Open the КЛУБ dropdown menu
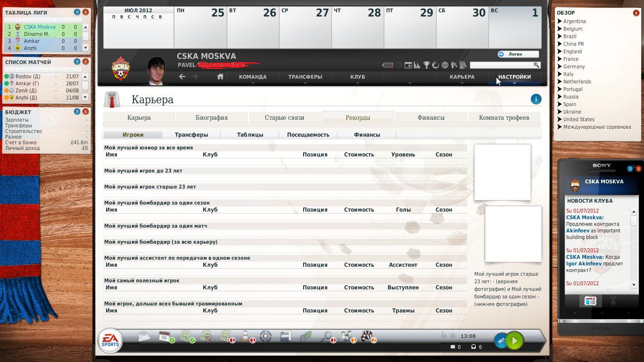Screen dimensions: 644x362 pos(357,77)
